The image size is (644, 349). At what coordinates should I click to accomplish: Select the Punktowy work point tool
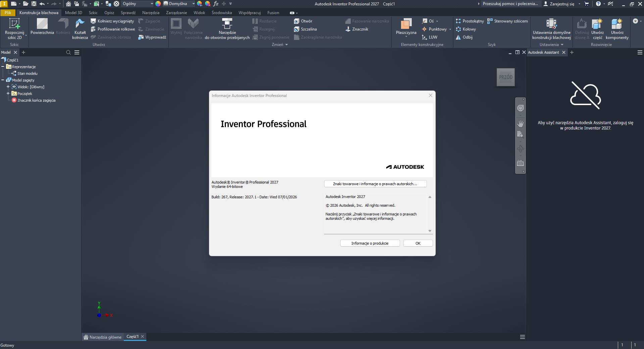[x=435, y=29]
